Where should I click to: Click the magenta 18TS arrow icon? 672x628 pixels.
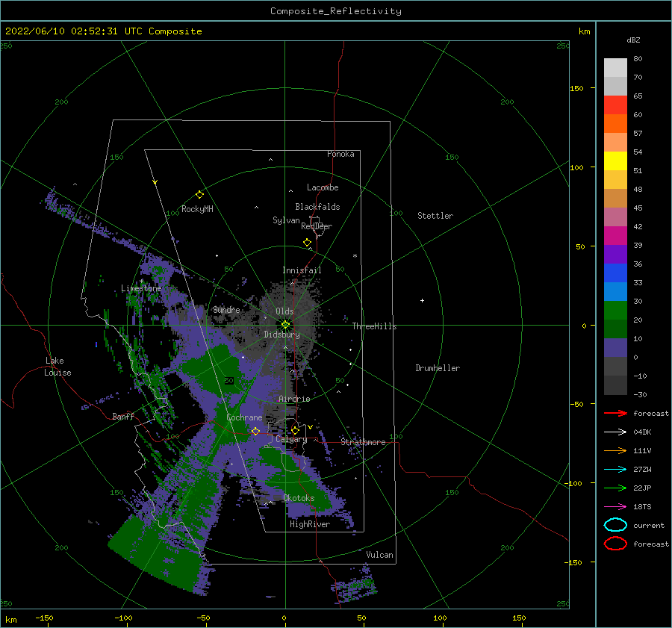click(615, 507)
